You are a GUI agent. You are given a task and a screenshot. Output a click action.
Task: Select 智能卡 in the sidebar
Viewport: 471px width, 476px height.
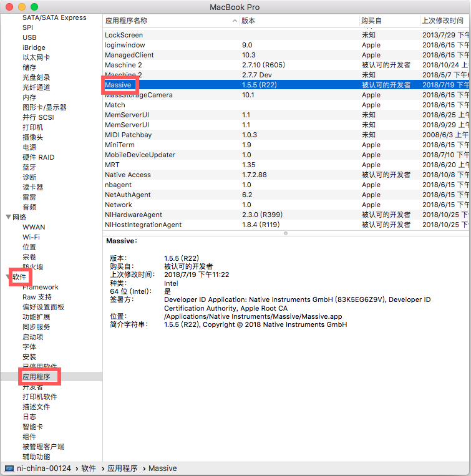[33, 427]
